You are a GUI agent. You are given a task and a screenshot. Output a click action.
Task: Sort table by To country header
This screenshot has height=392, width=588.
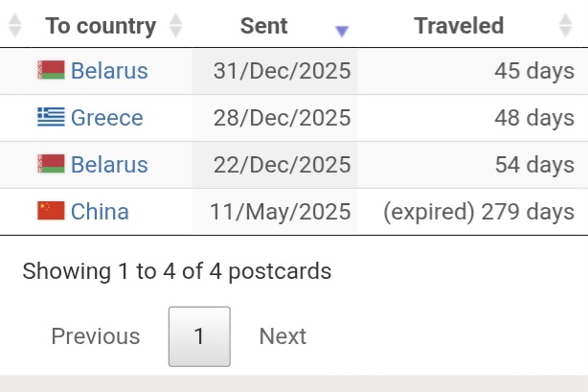click(101, 26)
